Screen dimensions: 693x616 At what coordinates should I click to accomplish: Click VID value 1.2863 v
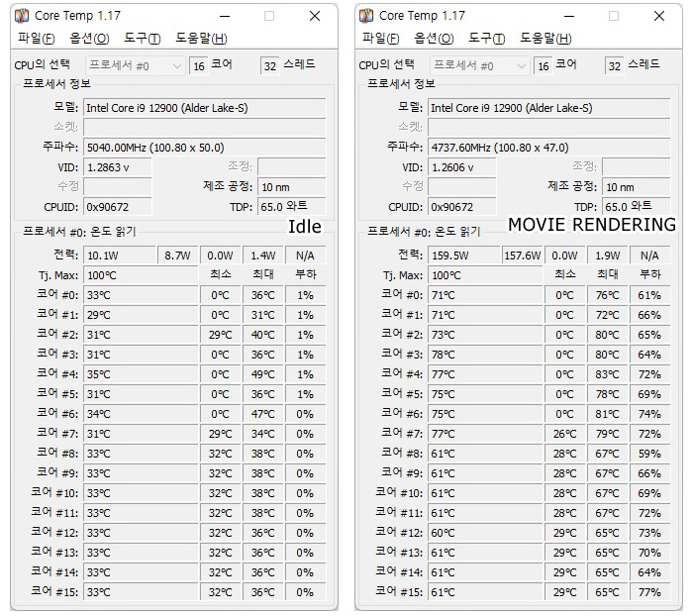point(118,167)
